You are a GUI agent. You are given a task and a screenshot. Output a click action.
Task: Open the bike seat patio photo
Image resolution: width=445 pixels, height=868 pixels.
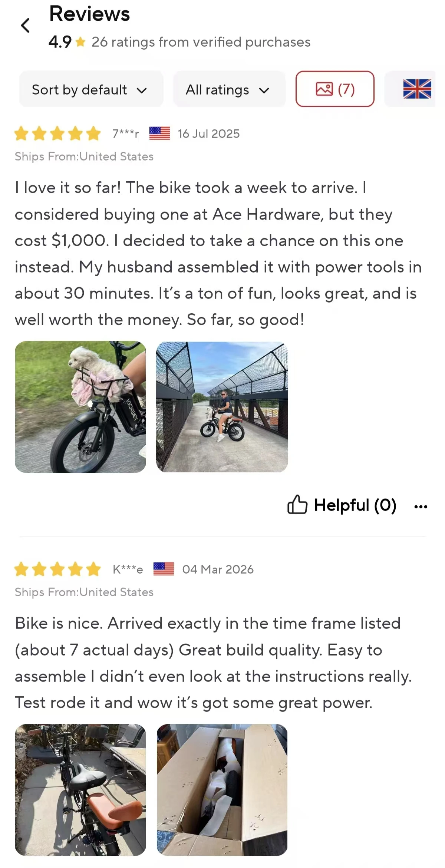click(80, 790)
